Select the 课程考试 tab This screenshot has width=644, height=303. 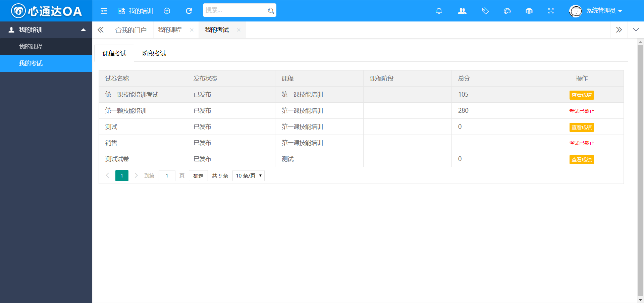click(114, 53)
